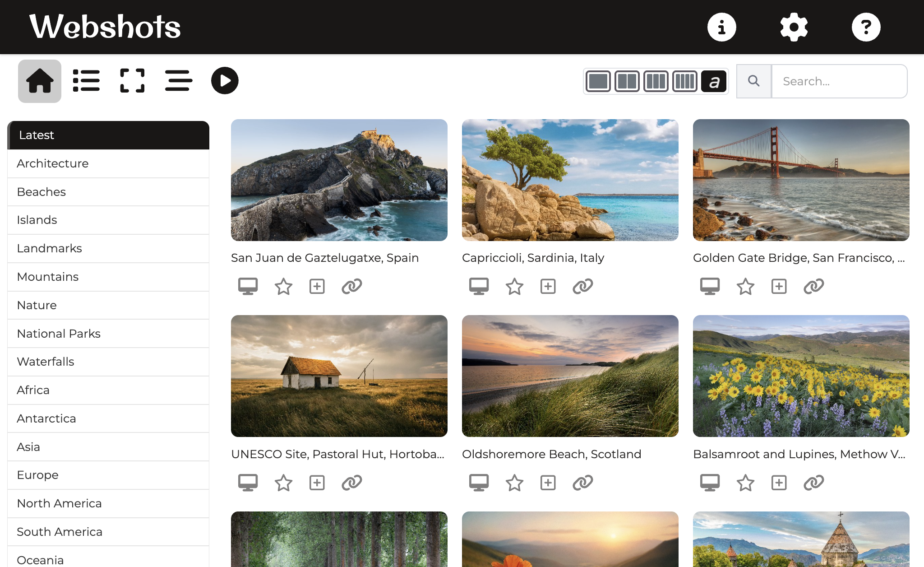The image size is (924, 567).
Task: Open the North America category
Action: (108, 503)
